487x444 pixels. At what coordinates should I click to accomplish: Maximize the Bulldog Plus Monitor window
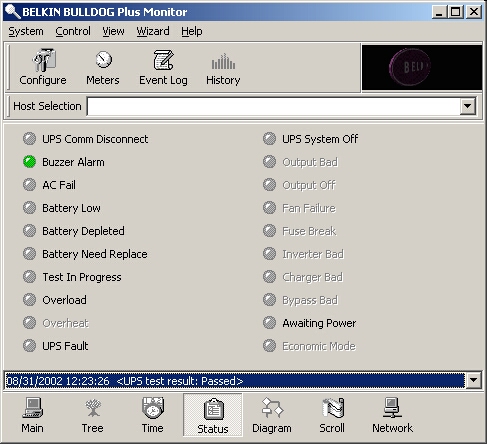456,12
